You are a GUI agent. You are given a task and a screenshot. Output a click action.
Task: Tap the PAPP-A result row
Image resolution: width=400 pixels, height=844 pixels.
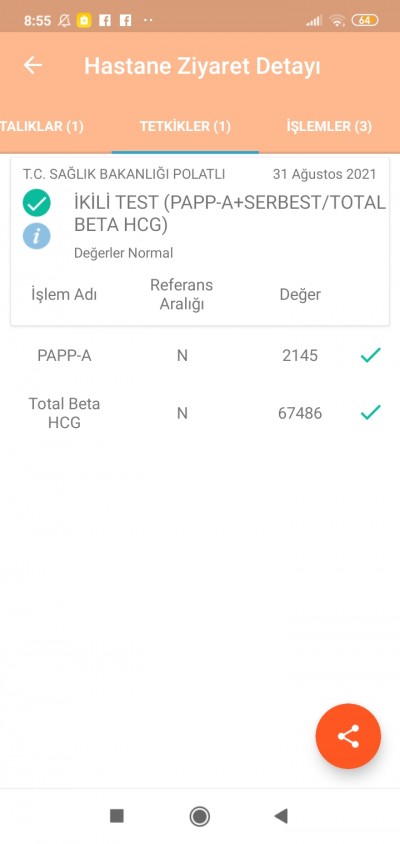click(x=200, y=355)
